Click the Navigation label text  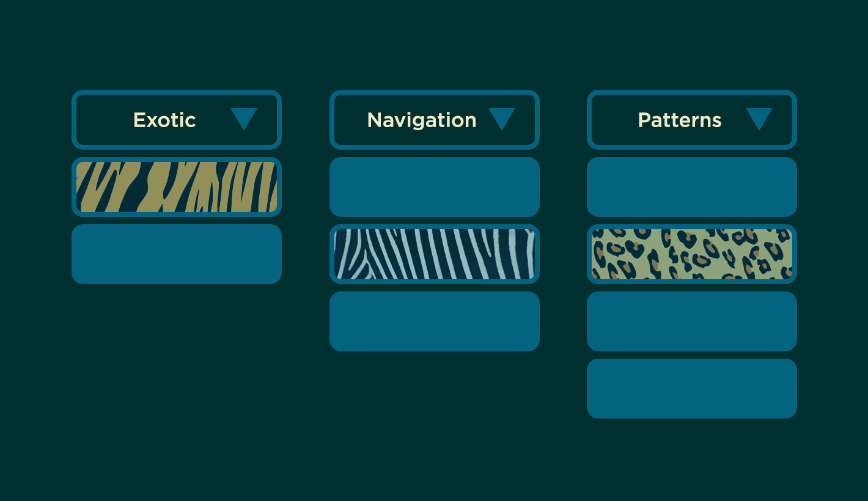(422, 120)
